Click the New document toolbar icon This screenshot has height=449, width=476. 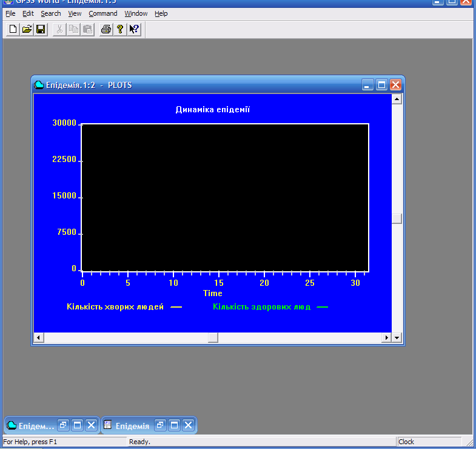[x=13, y=29]
